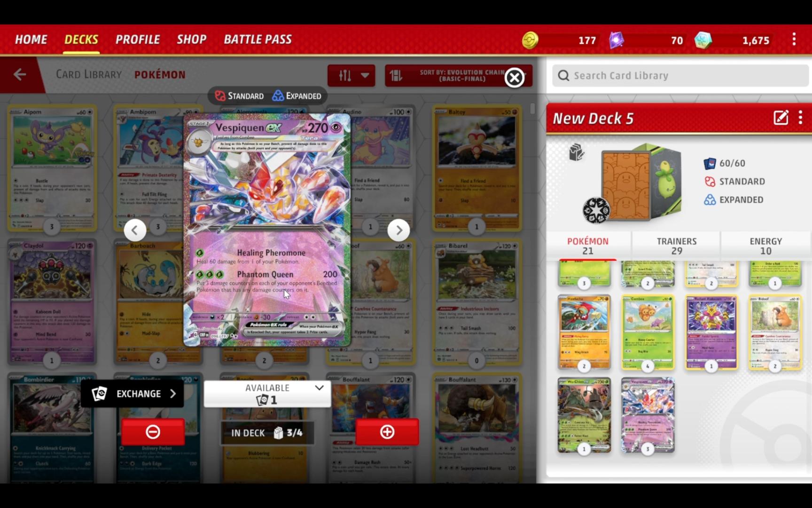Click in the Search Card Library field

coord(680,75)
